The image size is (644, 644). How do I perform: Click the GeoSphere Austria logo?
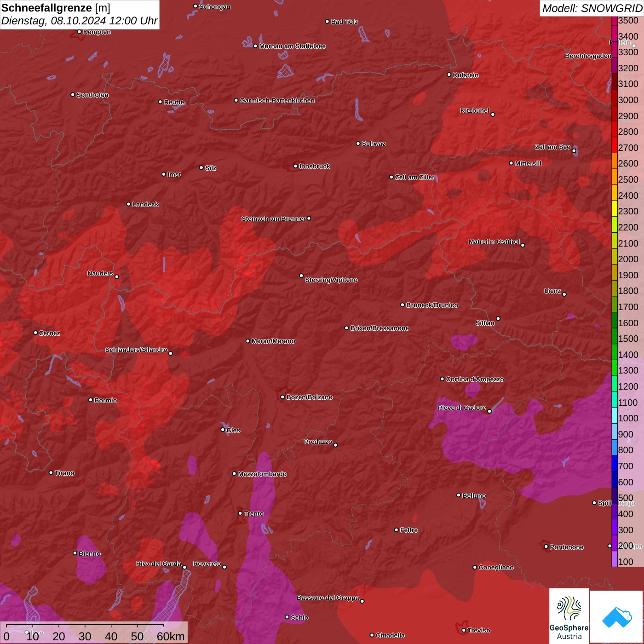pos(569,615)
